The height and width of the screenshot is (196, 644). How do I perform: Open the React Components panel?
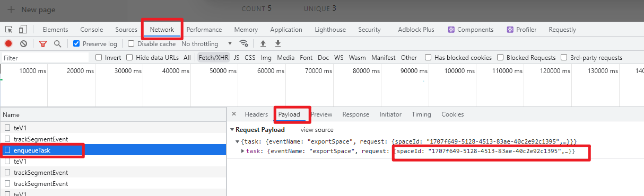tap(471, 30)
